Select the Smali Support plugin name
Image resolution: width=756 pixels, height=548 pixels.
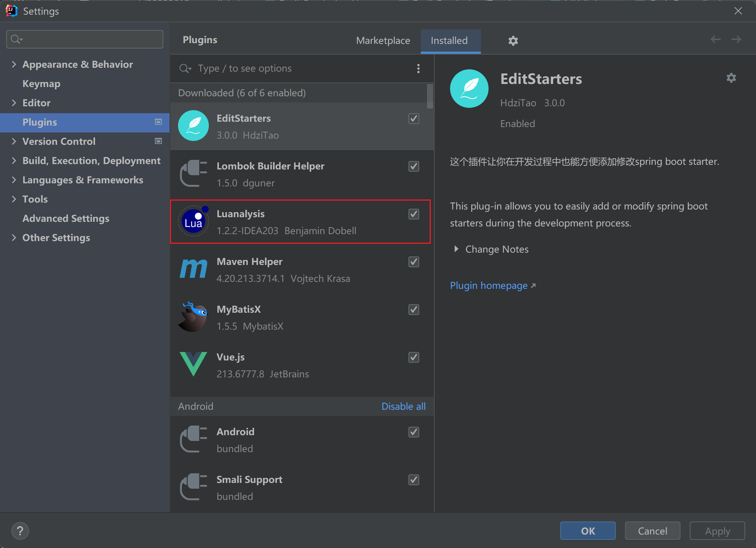pyautogui.click(x=249, y=479)
